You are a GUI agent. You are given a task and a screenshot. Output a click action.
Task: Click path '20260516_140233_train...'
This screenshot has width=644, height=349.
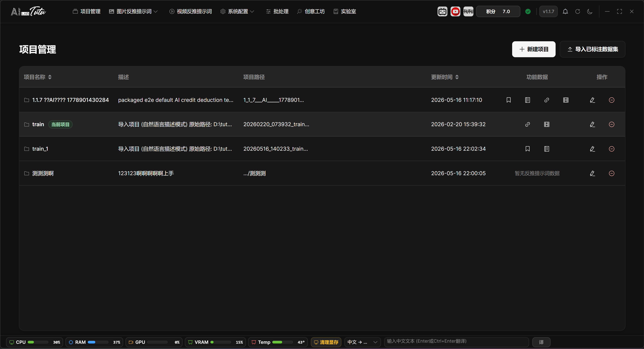[x=275, y=149]
